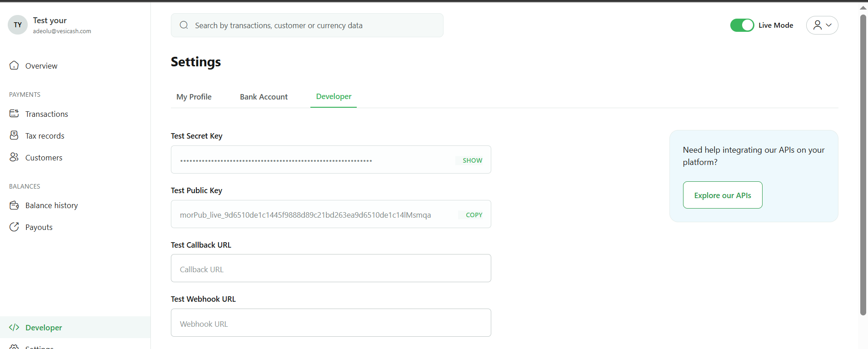The width and height of the screenshot is (868, 349).
Task: Copy the Test Public Key
Action: tap(474, 215)
